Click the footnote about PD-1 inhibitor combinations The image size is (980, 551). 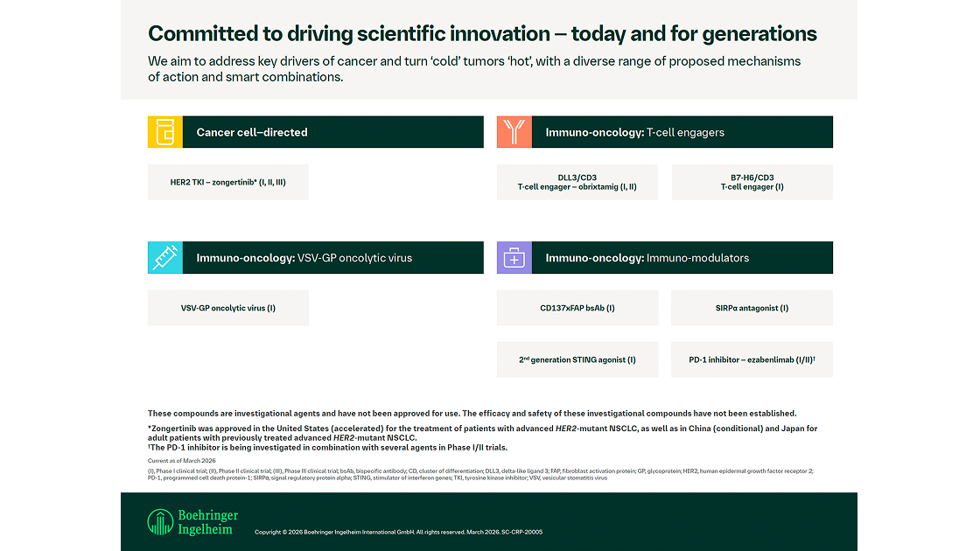[x=327, y=447]
